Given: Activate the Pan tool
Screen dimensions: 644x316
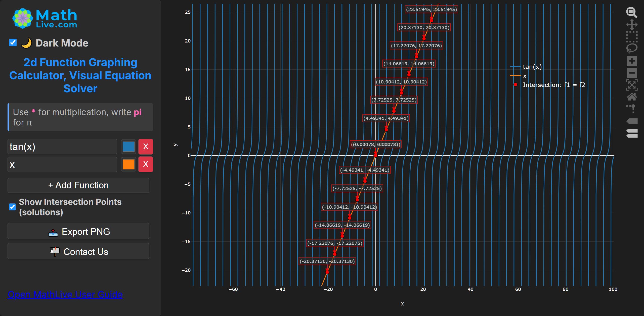Looking at the screenshot, I should 632,25.
